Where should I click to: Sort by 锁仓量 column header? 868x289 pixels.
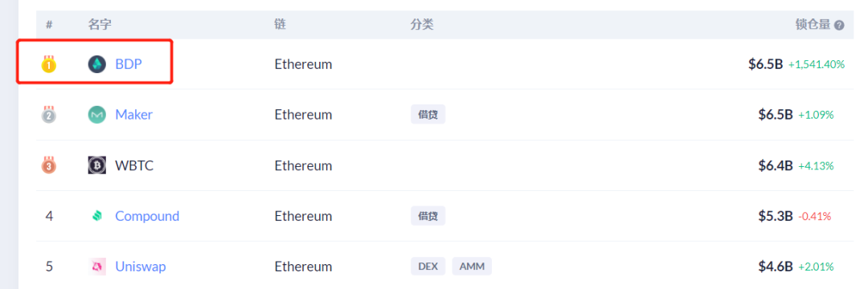coord(813,25)
